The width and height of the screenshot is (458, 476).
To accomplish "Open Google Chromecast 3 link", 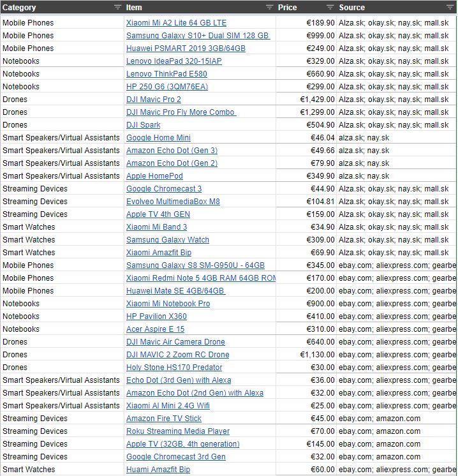I will pyautogui.click(x=164, y=188).
